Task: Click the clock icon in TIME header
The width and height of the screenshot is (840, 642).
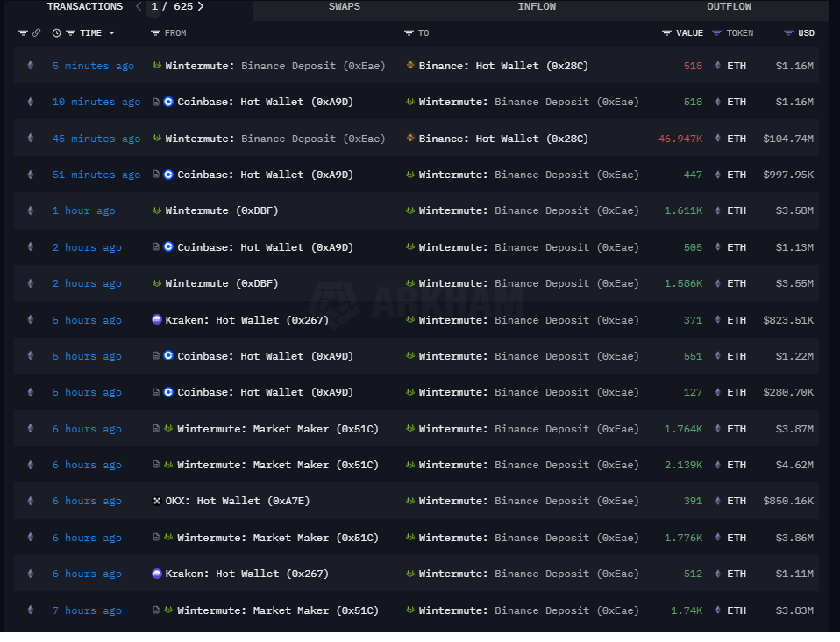Action: 56,33
